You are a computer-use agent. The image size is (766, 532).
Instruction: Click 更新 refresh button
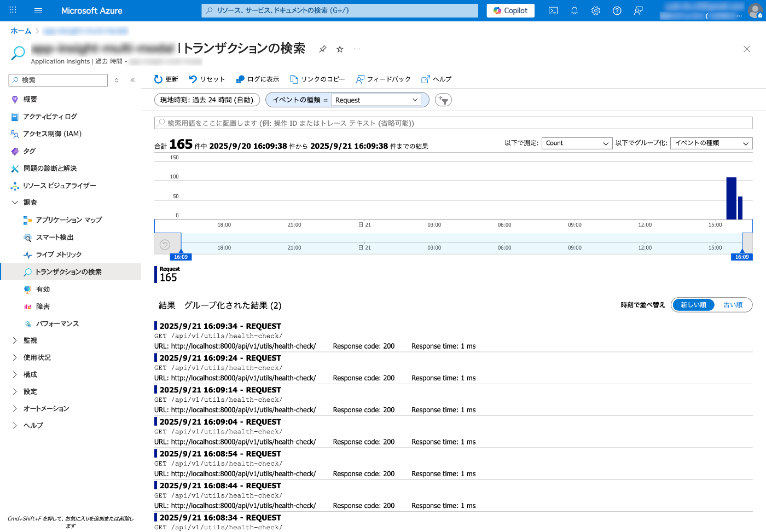[x=166, y=79]
